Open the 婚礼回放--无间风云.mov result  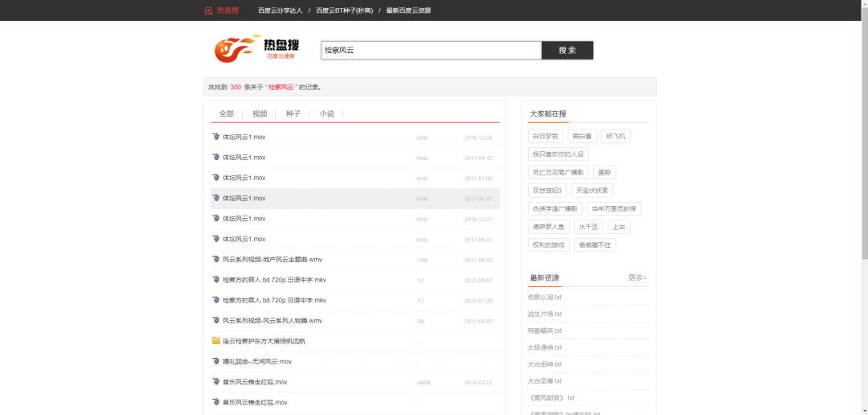(257, 361)
